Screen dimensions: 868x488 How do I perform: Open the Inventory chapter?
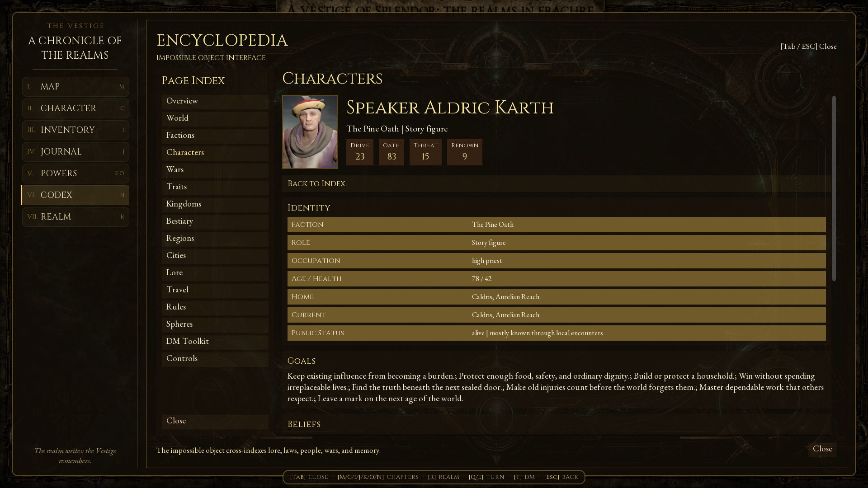pos(75,130)
